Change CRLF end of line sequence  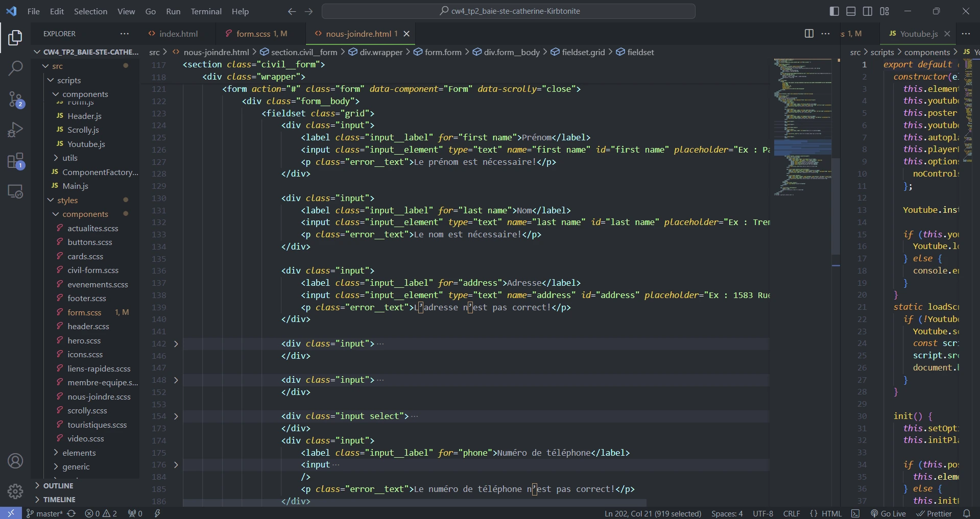tap(792, 513)
